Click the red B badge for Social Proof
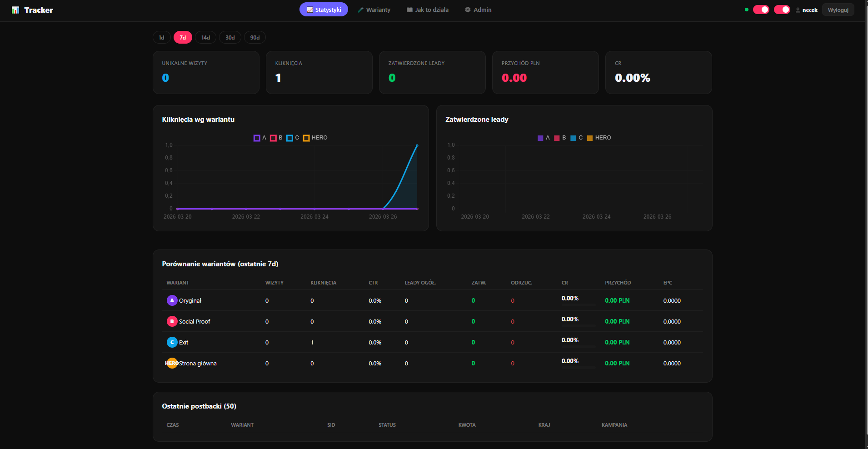 click(172, 321)
